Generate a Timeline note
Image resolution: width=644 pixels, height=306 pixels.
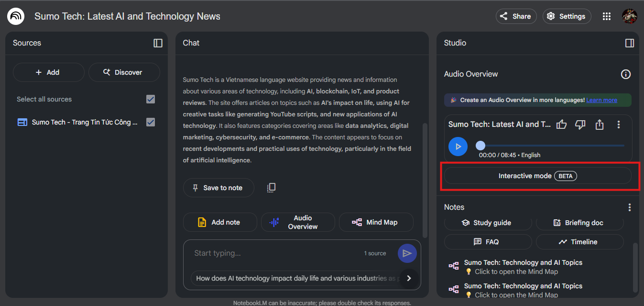579,242
